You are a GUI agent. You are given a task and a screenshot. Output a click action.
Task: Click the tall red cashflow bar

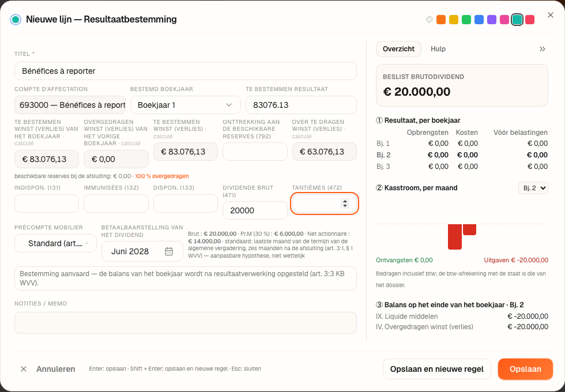click(455, 237)
